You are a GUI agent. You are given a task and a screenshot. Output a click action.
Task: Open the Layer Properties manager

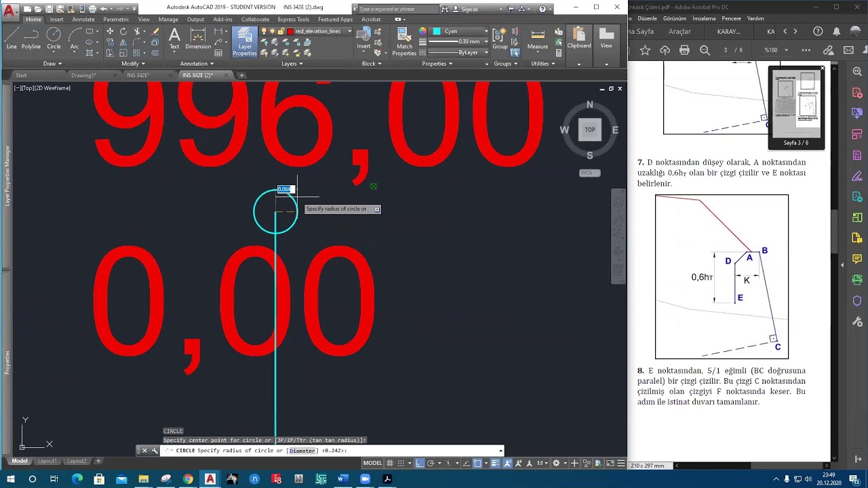click(x=245, y=42)
